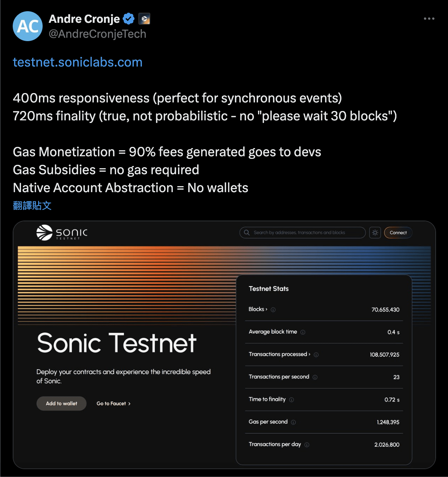Click the search magnifier icon
448x477 pixels.
click(247, 233)
